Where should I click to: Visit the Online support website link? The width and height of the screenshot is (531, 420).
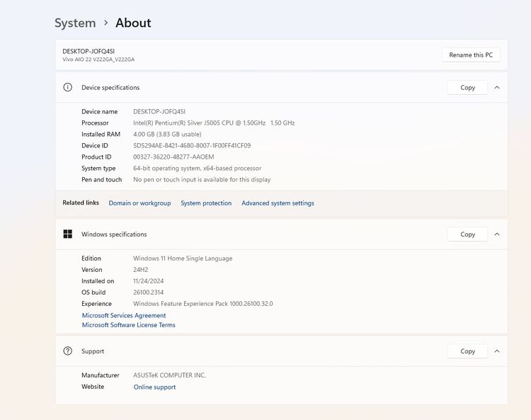154,387
